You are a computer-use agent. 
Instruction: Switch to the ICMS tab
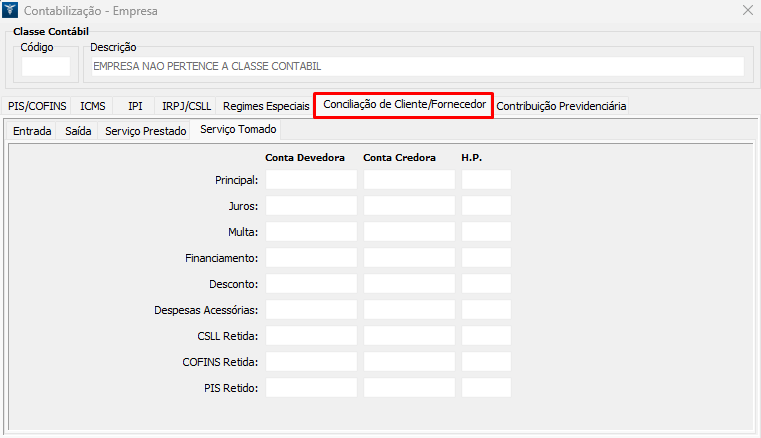[x=93, y=106]
